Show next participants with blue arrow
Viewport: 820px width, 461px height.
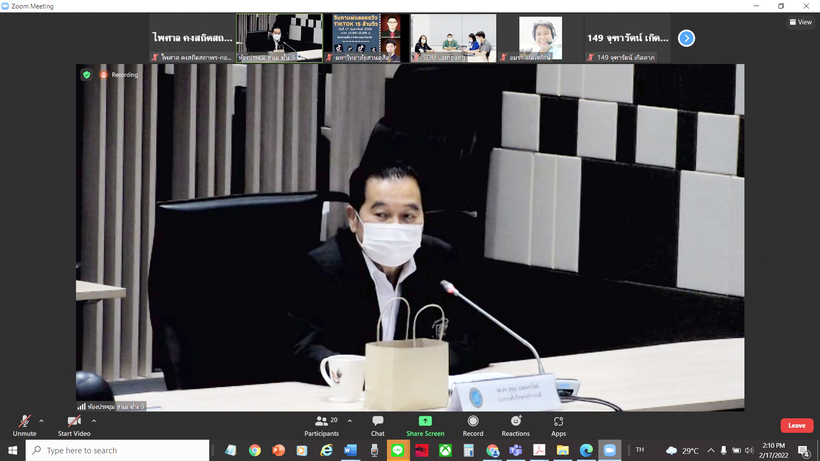(686, 38)
